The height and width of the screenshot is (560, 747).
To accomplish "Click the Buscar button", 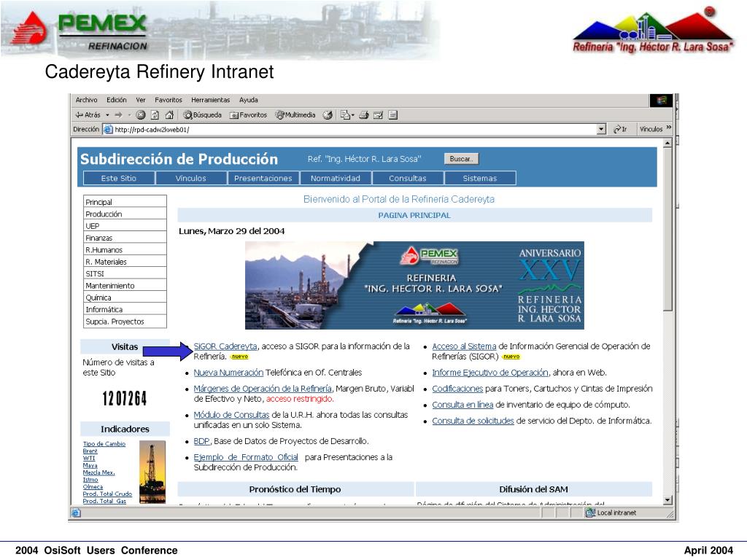I will pyautogui.click(x=461, y=159).
